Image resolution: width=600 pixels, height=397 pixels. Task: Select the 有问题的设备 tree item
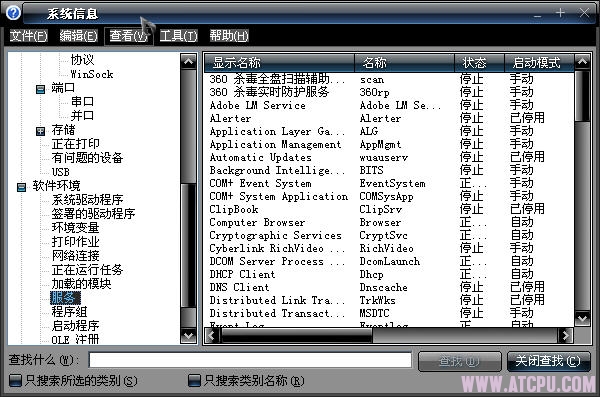87,158
